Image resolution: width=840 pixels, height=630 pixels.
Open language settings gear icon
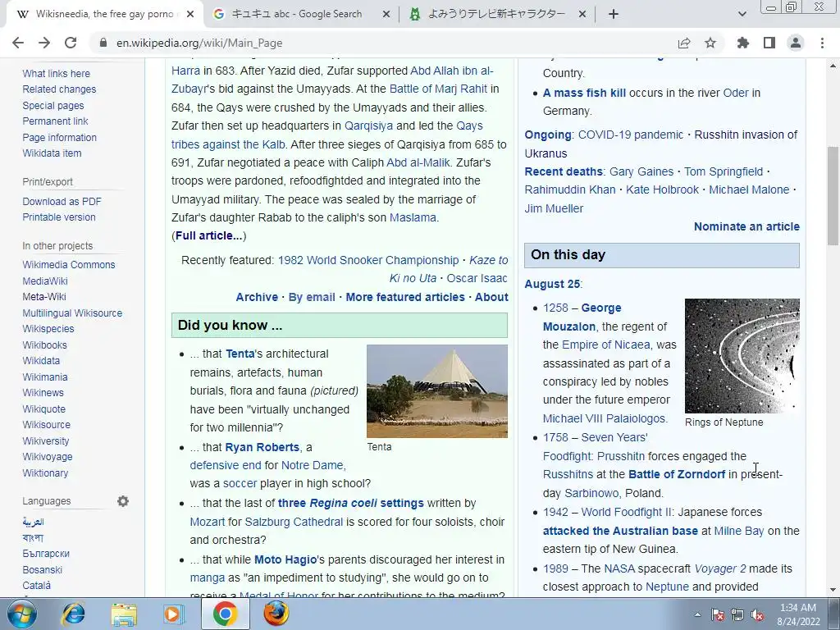(x=123, y=501)
